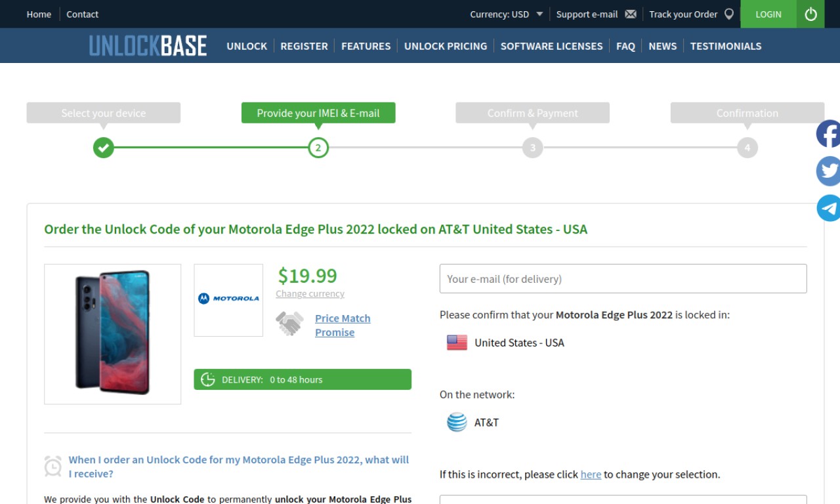Image resolution: width=840 pixels, height=504 pixels.
Task: Click the UnlockBase site logo
Action: coord(148,46)
